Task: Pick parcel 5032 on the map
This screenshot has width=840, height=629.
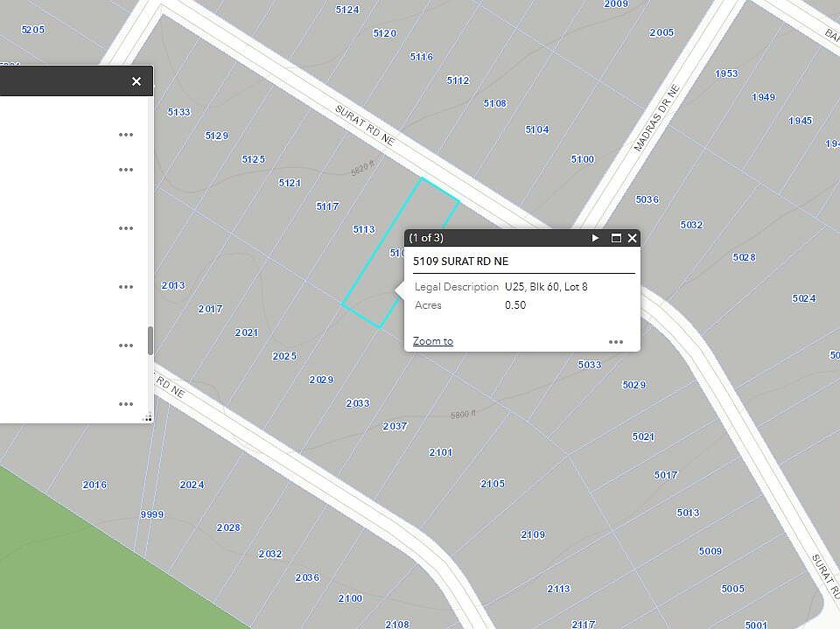Action: pos(691,225)
